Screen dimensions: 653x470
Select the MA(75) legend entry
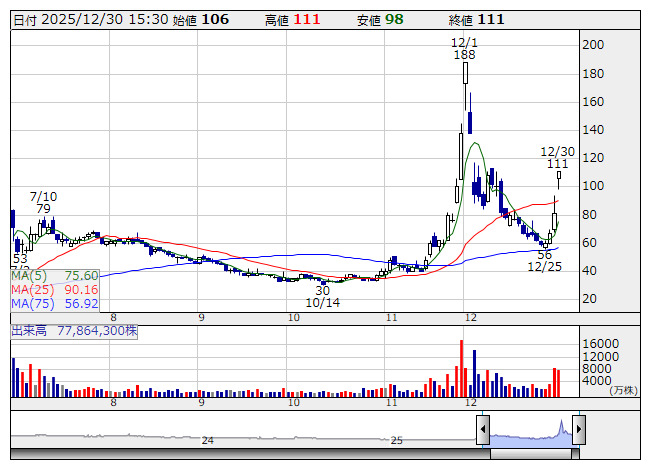pyautogui.click(x=55, y=303)
